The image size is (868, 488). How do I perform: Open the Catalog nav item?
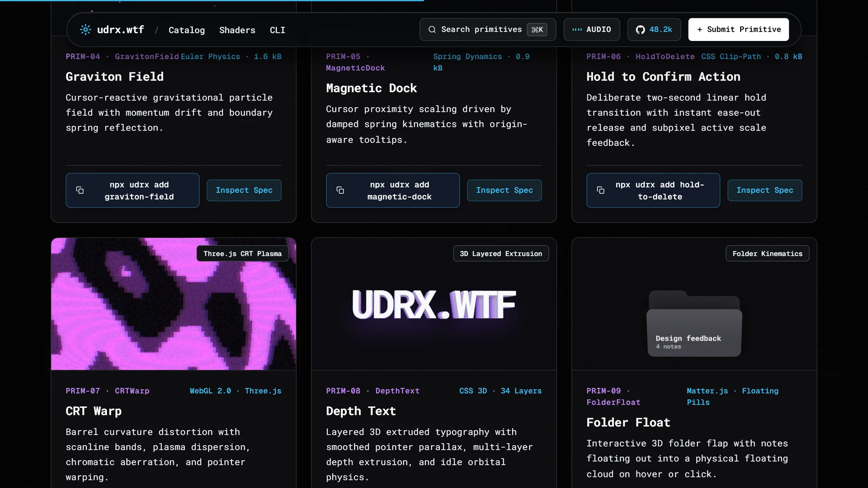[x=187, y=30]
